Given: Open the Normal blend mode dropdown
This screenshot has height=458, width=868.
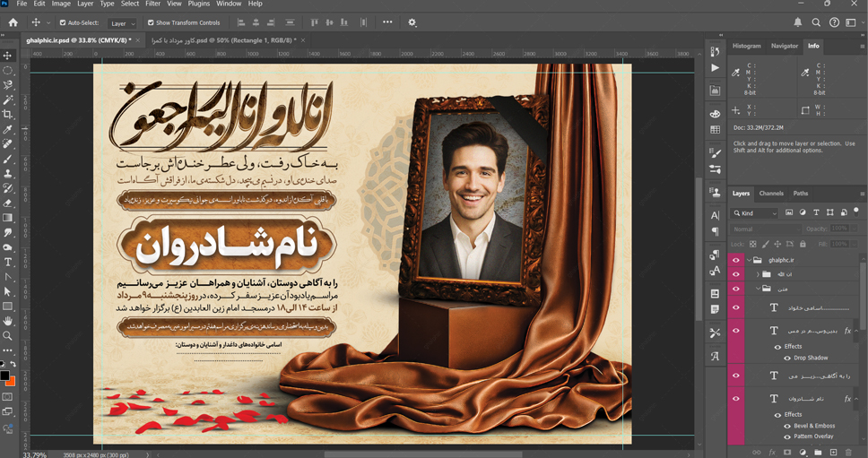Looking at the screenshot, I should click(x=766, y=229).
